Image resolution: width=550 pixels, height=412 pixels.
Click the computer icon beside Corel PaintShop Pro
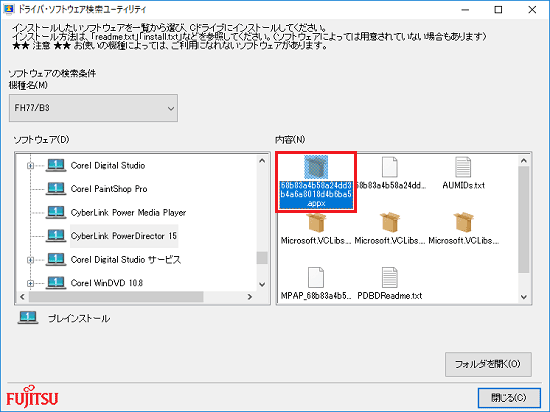pyautogui.click(x=56, y=189)
